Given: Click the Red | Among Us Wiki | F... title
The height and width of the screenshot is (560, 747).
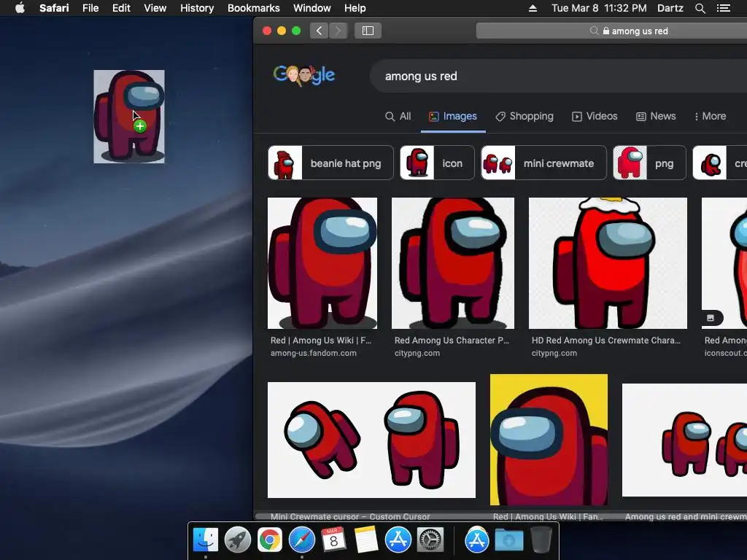Looking at the screenshot, I should coord(321,341).
